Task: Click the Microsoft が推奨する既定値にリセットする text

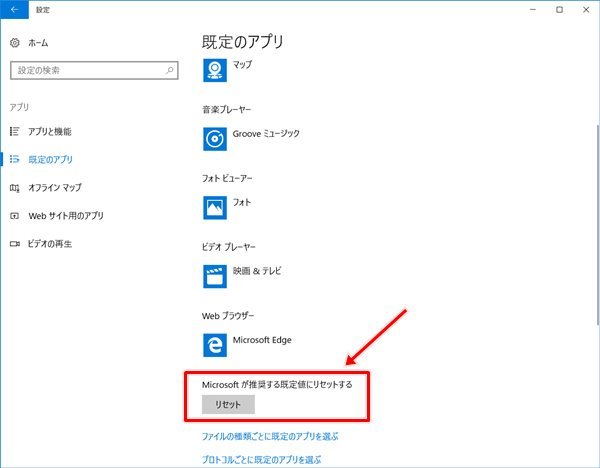Action: point(277,385)
